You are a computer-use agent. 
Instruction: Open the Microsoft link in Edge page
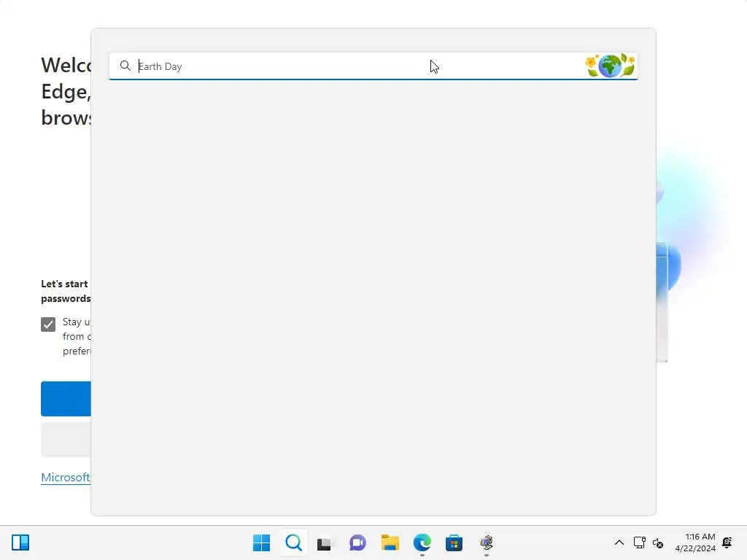click(x=65, y=477)
